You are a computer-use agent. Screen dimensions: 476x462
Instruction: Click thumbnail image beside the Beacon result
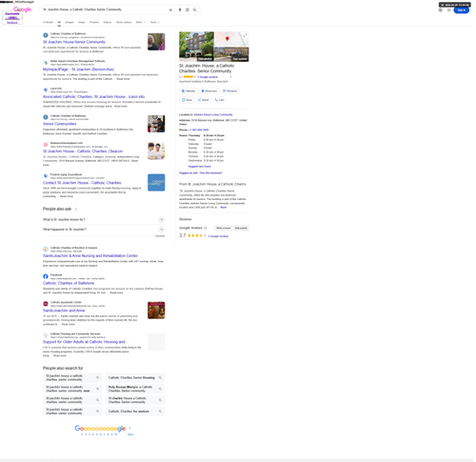click(x=156, y=151)
